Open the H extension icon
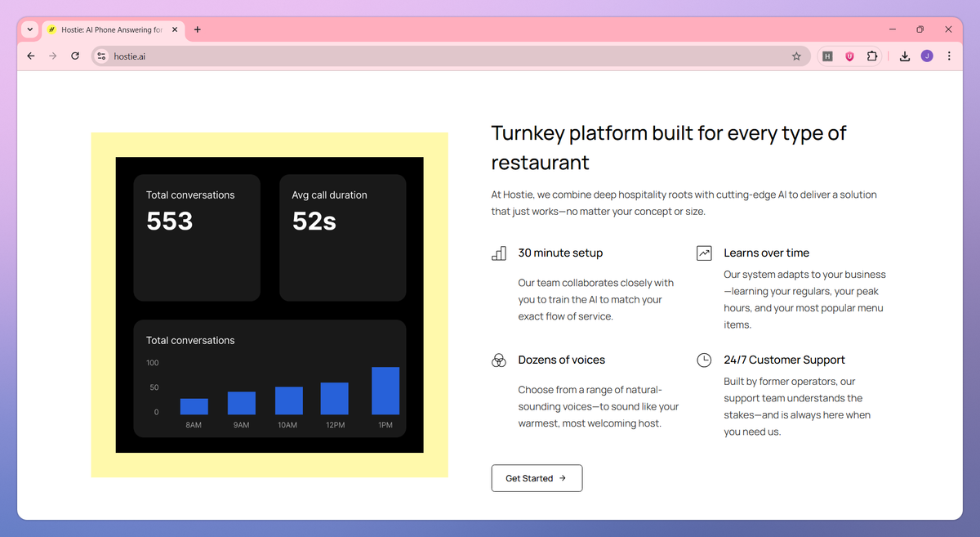The width and height of the screenshot is (980, 537). point(828,56)
